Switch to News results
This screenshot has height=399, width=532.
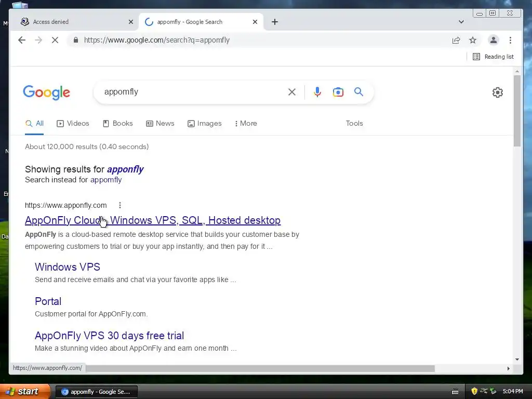pos(160,124)
